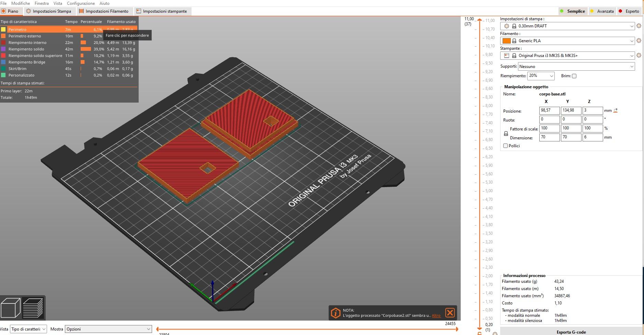Screen dimensions: 644x335
Task: Expand the Supporti dropdown showing Nessuno
Action: [x=576, y=67]
